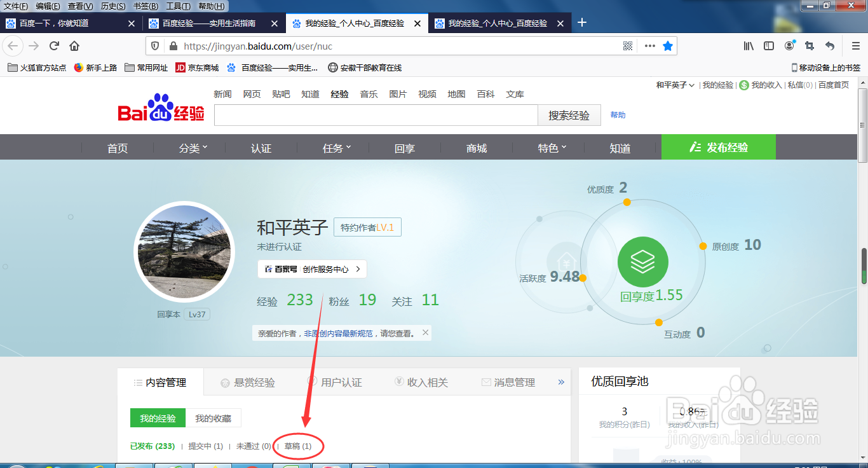
Task: Toggle tracking protection shield icon
Action: [154, 46]
